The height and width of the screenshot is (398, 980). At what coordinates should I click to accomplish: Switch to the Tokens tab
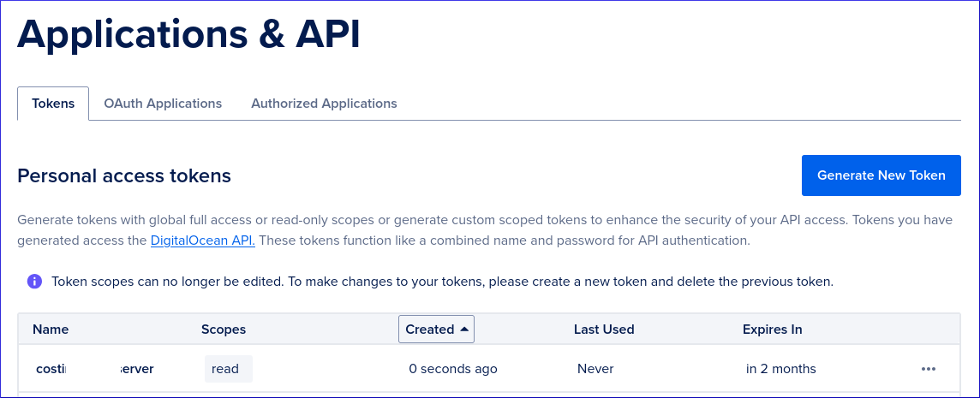(53, 103)
